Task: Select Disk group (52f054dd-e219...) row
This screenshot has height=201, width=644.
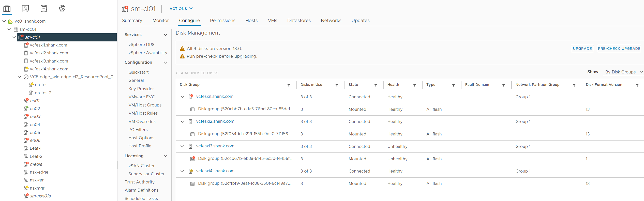Action: 410,134
